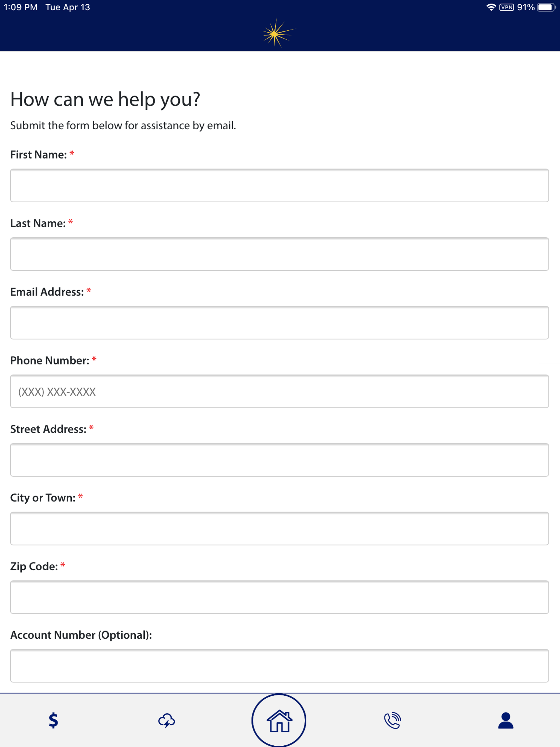The image size is (560, 747).
Task: Tap the How can we help you heading
Action: [105, 99]
